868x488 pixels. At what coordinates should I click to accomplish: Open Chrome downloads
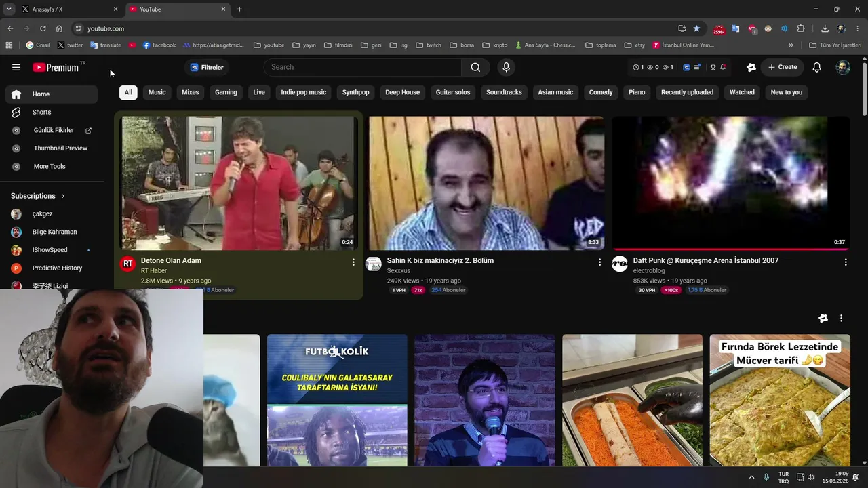pyautogui.click(x=825, y=28)
